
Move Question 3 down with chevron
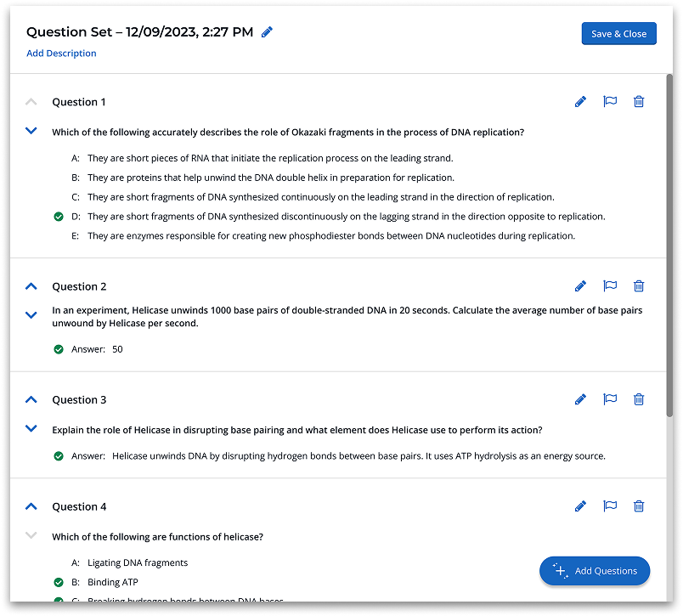point(31,429)
